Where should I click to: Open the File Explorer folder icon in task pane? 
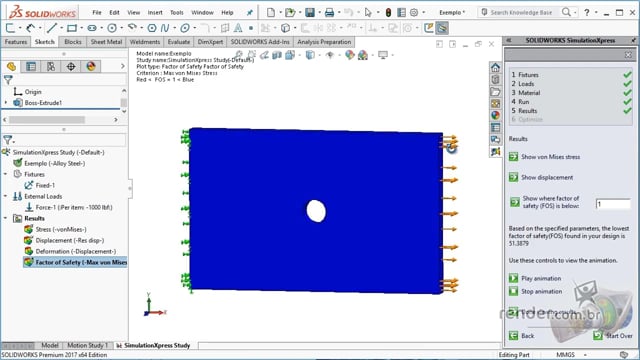pos(496,91)
